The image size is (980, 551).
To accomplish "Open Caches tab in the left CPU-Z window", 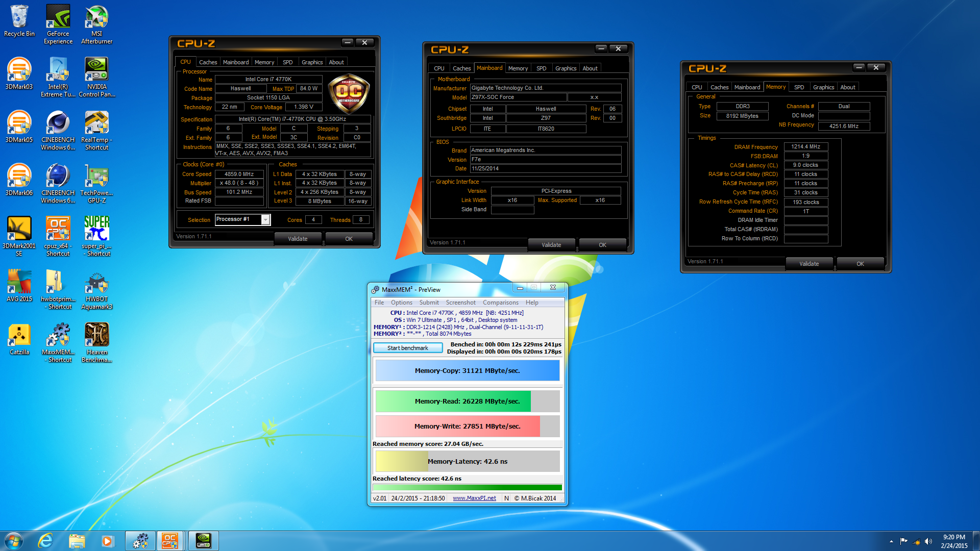I will click(x=208, y=62).
